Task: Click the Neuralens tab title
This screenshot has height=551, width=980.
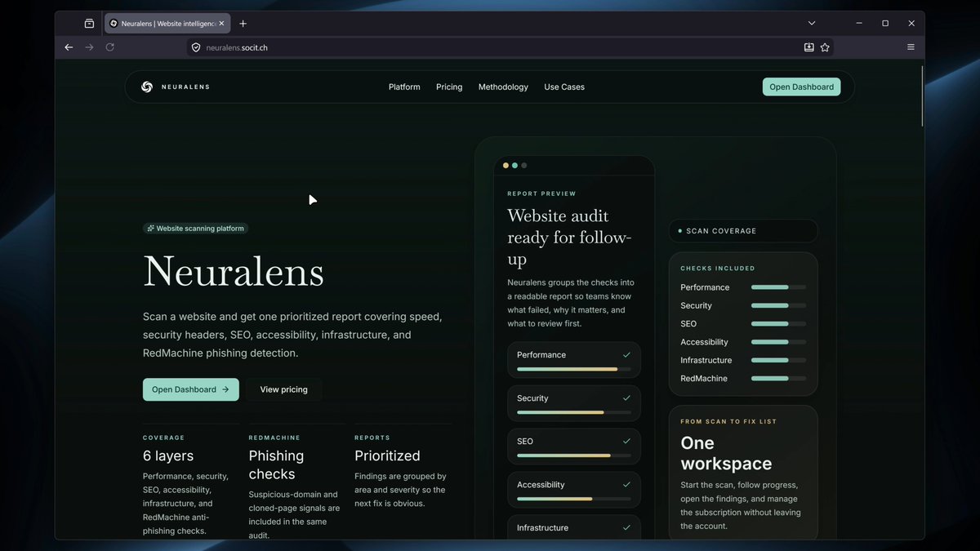Action: [x=168, y=24]
